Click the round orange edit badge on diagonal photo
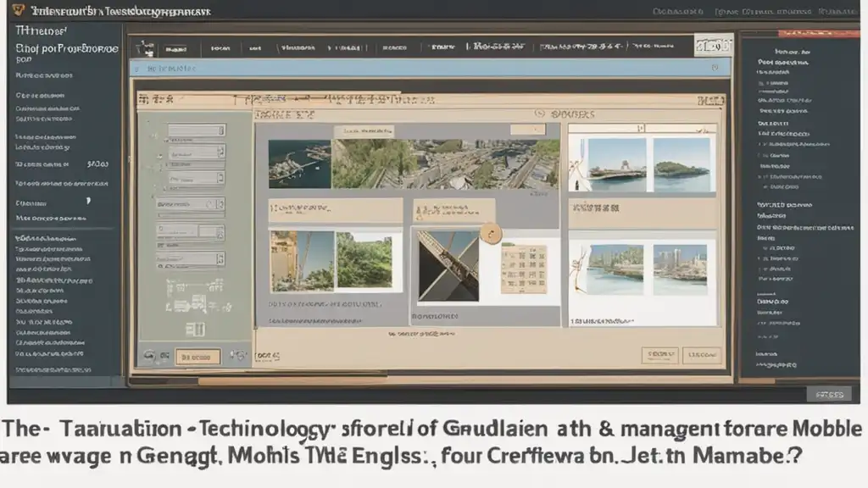This screenshot has height=488, width=868. (490, 234)
